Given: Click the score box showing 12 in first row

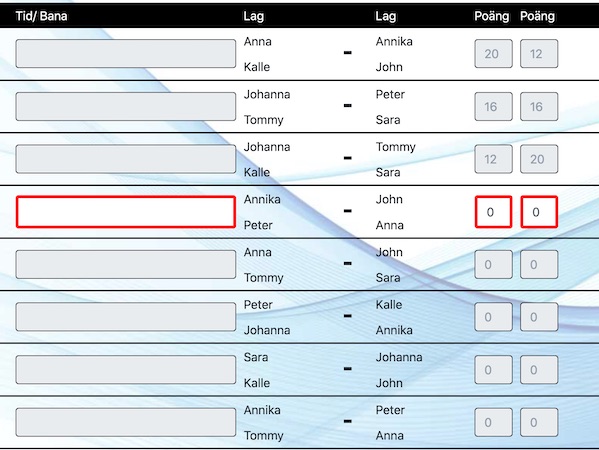Looking at the screenshot, I should 539,53.
